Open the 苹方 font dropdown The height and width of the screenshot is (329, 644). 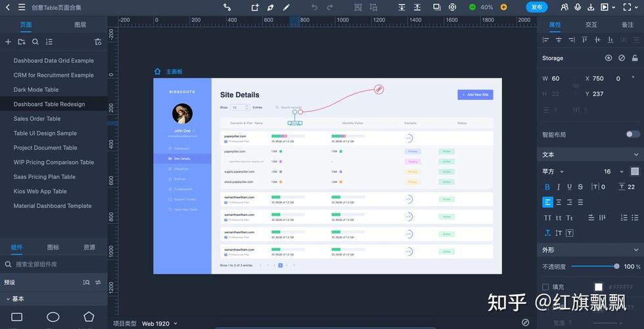553,172
